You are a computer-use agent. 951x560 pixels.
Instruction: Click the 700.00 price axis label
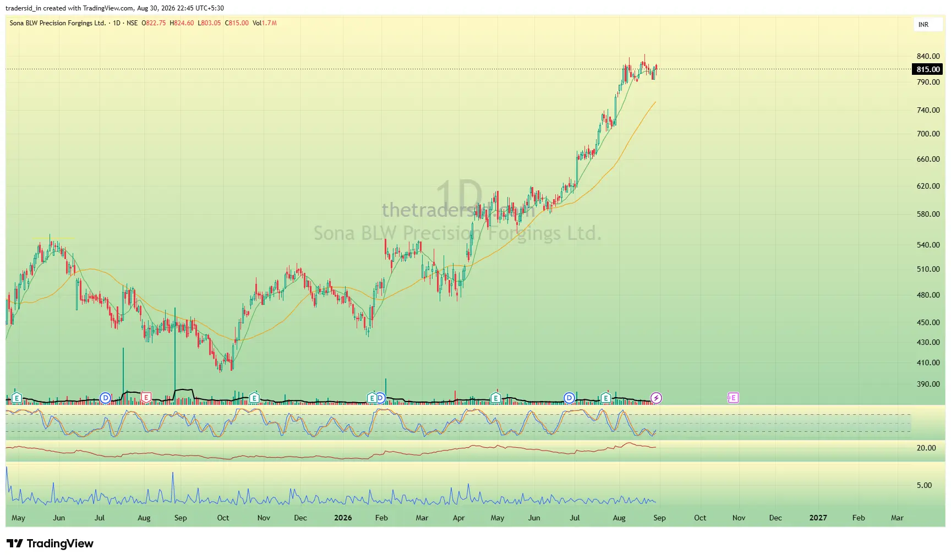[928, 134]
